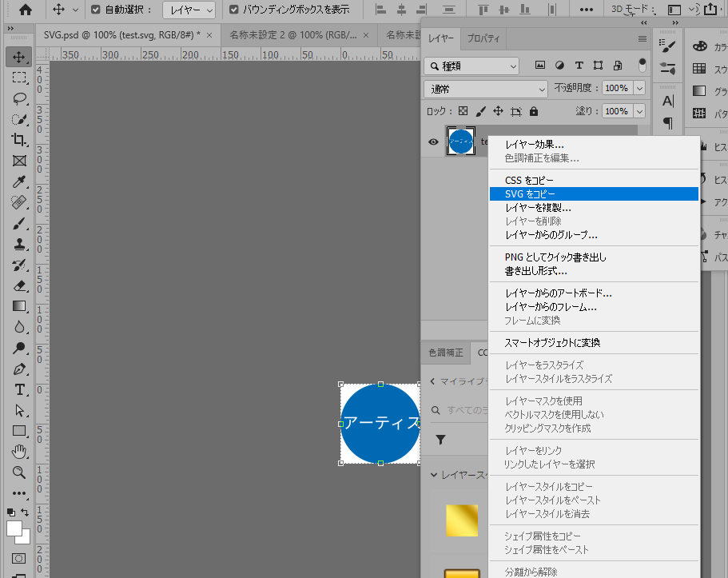Choose スマートオブジェクトに変換 menu entry
The width and height of the screenshot is (728, 578).
click(594, 343)
